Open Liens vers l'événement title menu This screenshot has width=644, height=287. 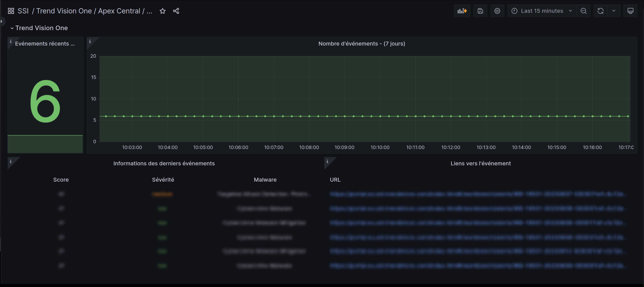pos(481,163)
